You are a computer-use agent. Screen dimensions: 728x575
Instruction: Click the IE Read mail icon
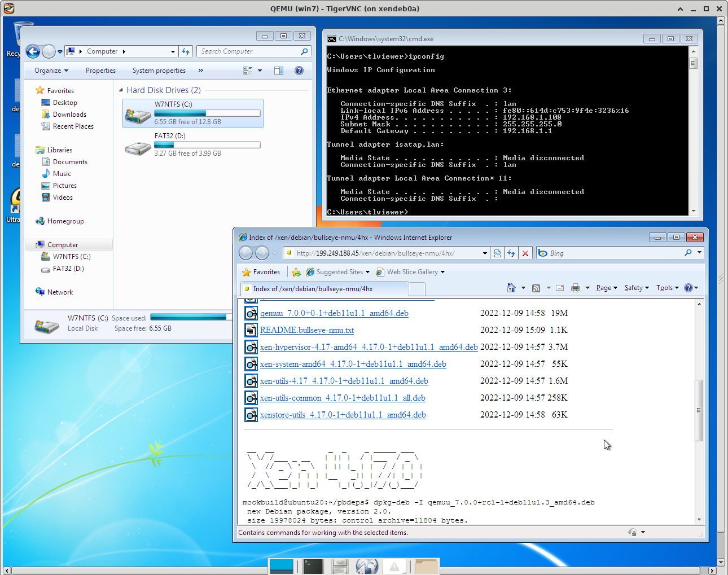tap(560, 288)
